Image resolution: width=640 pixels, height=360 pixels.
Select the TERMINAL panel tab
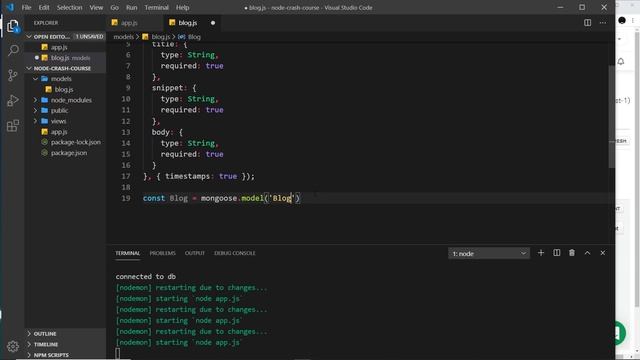[127, 253]
